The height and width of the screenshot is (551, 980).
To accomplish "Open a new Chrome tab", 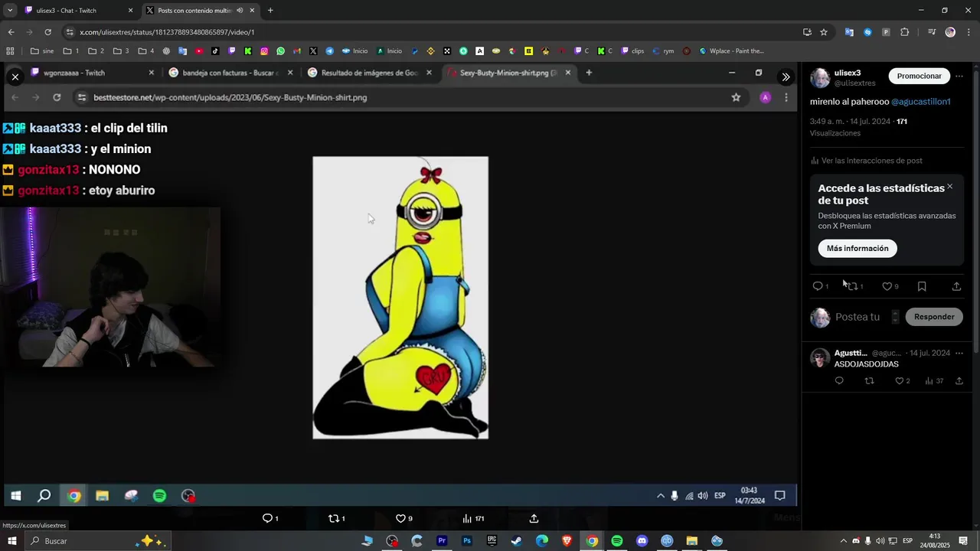I will click(270, 11).
